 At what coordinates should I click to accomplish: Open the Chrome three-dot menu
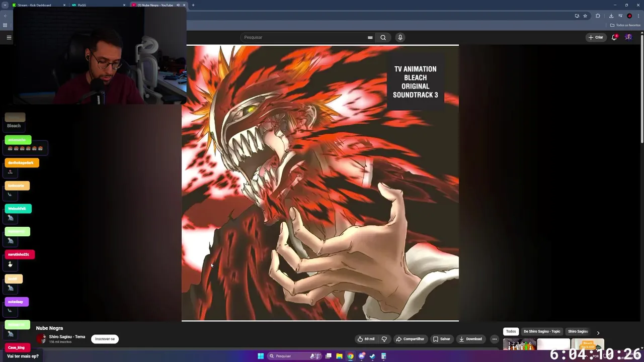pyautogui.click(x=638, y=16)
